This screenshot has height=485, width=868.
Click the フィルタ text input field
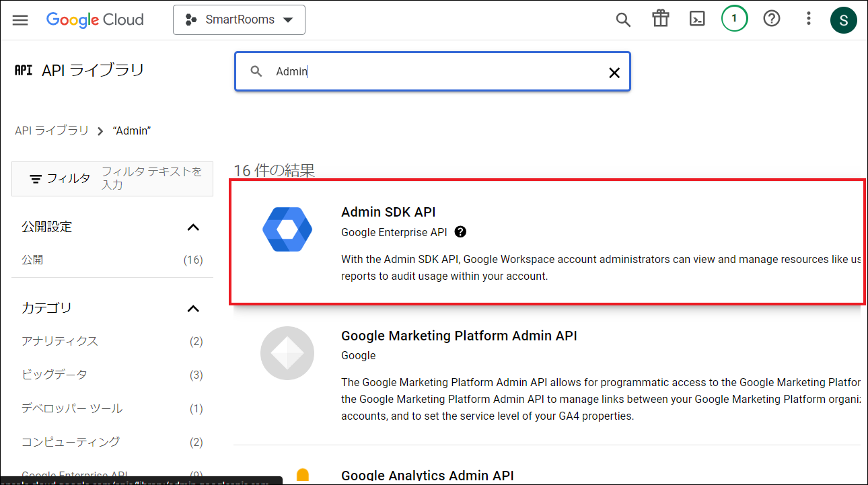(153, 178)
